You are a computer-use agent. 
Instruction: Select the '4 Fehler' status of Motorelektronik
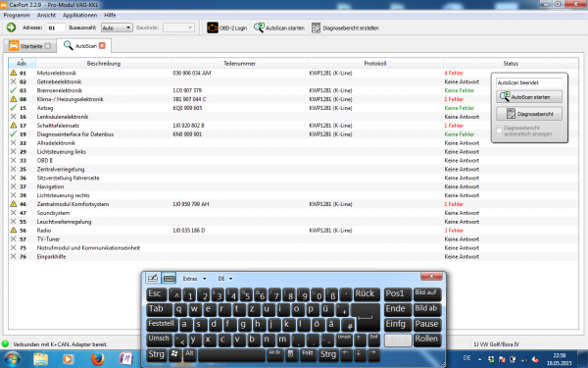pyautogui.click(x=454, y=73)
